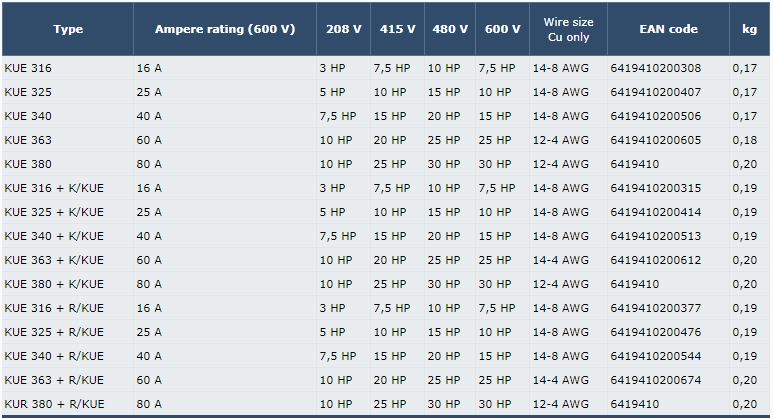Image resolution: width=773 pixels, height=418 pixels.
Task: Click the 480 V column header
Action: point(450,29)
